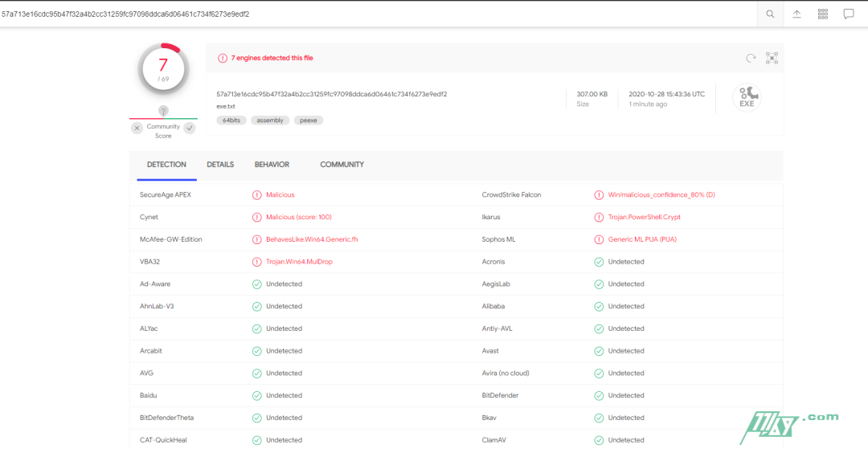Screen dimensions: 868x449
Task: Open the BEHAVIOR tab
Action: [272, 165]
